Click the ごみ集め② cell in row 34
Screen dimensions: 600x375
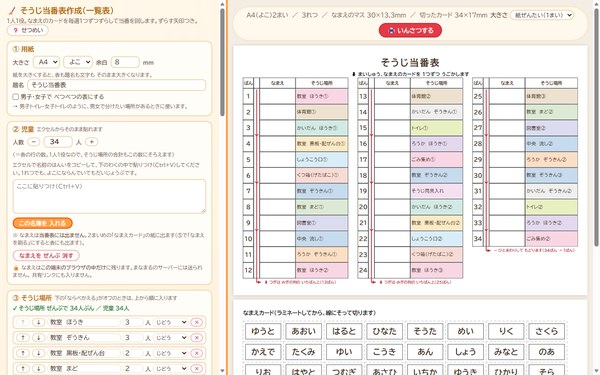pos(551,238)
